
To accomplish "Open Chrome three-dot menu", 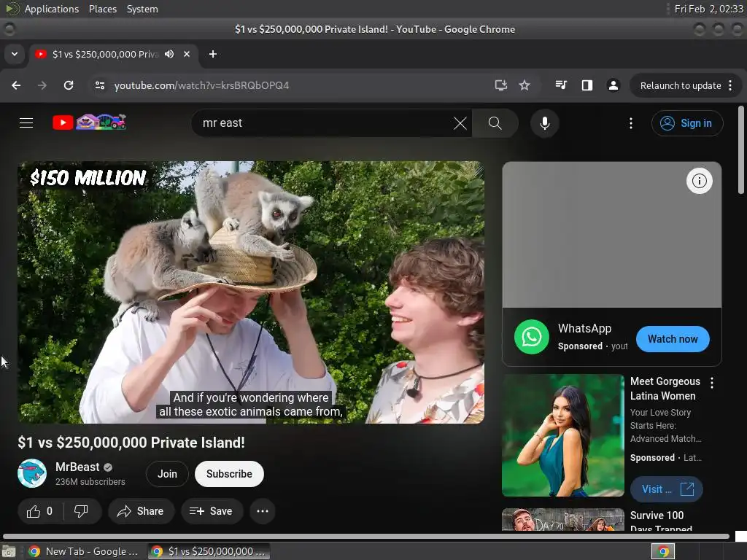I will 730,85.
